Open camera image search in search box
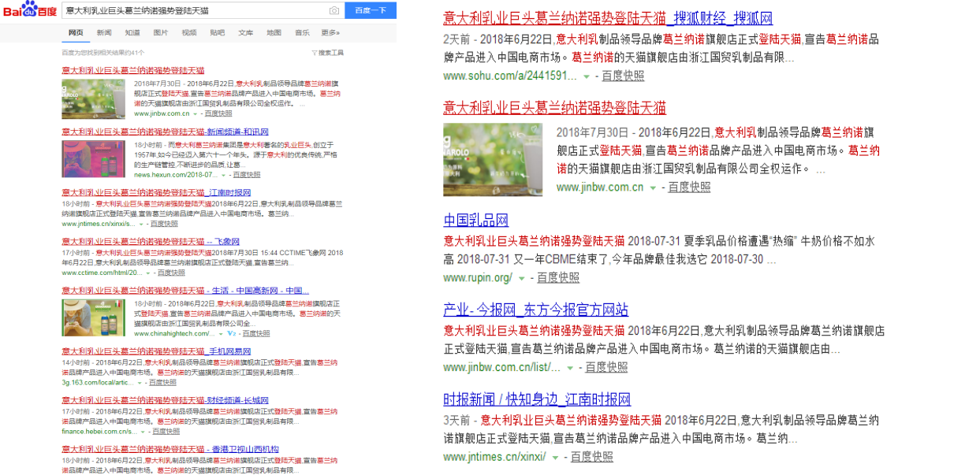980x475 pixels. 334,10
